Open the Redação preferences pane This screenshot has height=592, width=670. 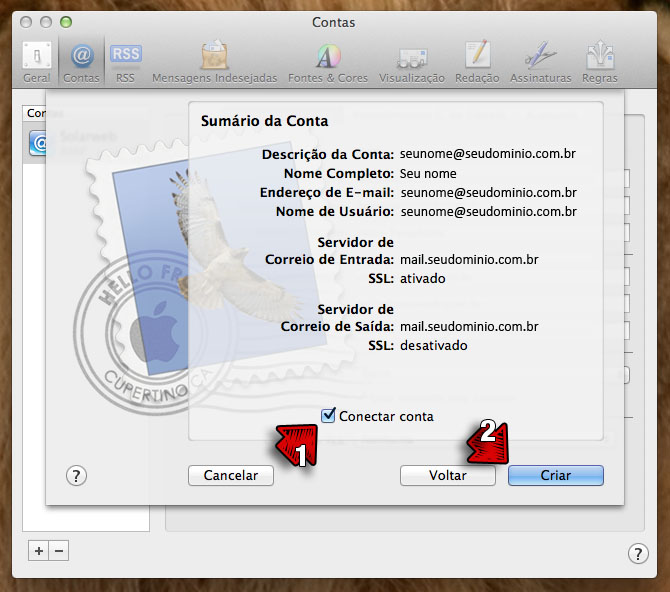click(x=477, y=62)
